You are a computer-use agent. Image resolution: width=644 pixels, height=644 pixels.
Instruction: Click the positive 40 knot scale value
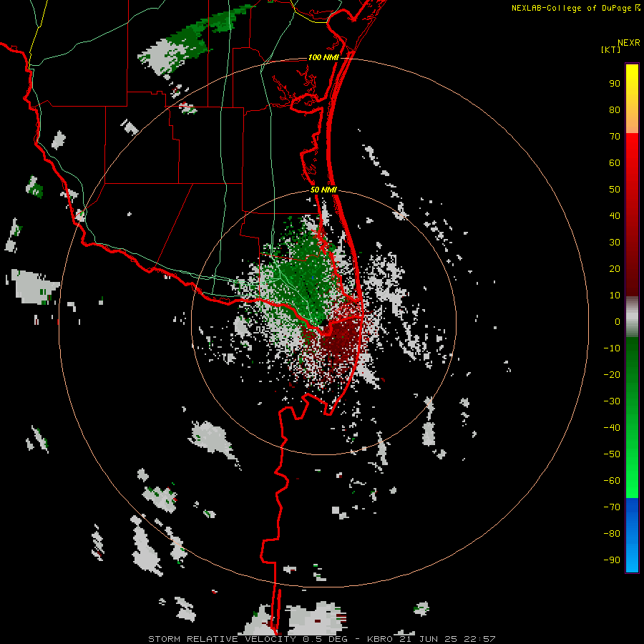tap(615, 215)
